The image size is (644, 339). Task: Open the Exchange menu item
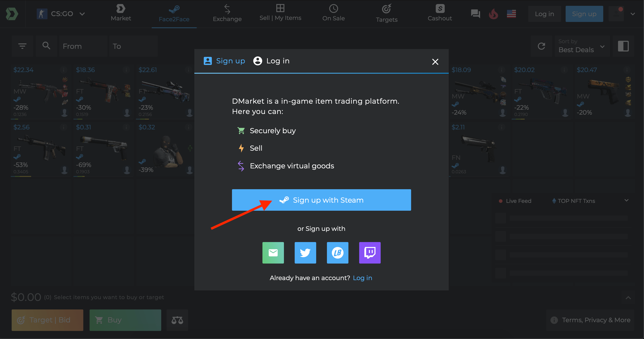[x=227, y=14]
